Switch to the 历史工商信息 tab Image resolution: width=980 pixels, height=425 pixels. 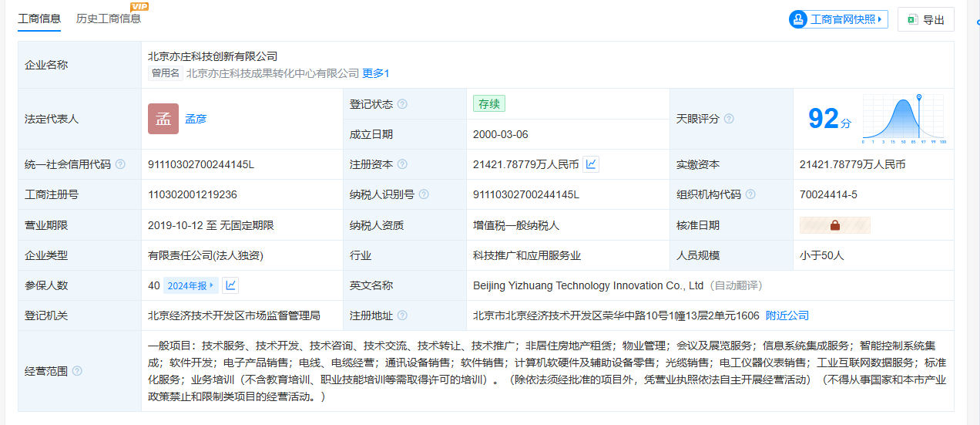(109, 19)
